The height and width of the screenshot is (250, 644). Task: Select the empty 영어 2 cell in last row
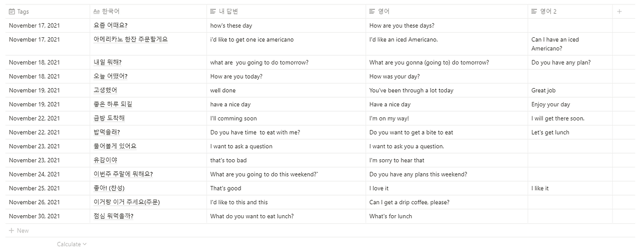pos(570,217)
